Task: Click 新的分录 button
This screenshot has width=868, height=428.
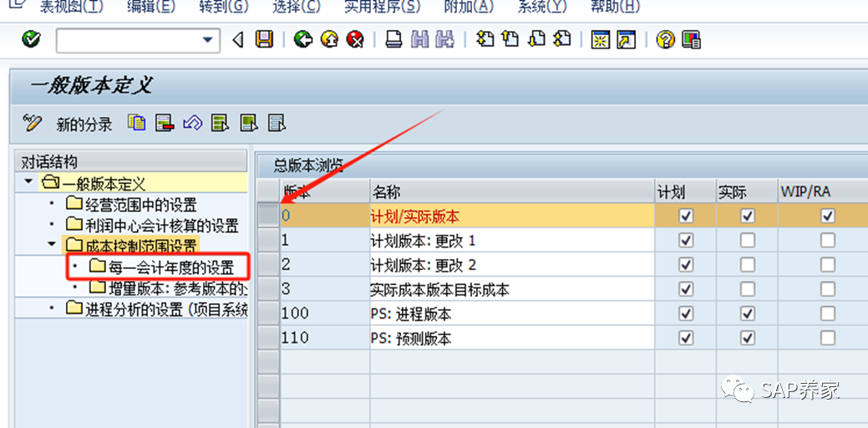Action: point(84,124)
